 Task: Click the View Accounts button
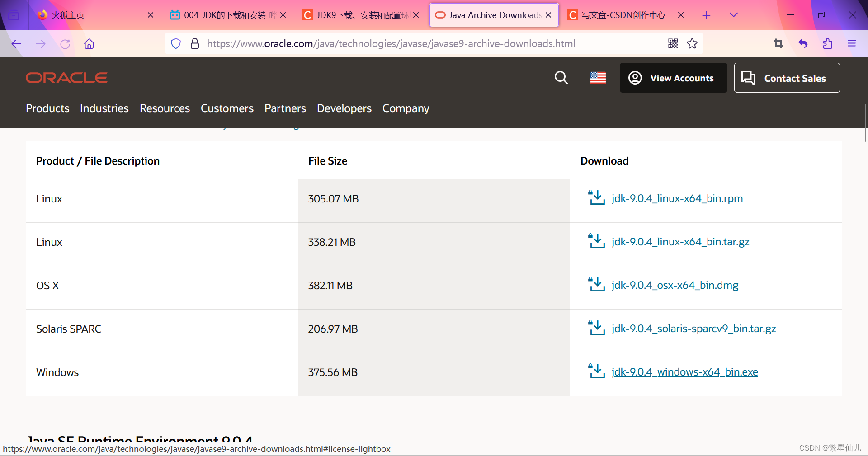(x=673, y=78)
